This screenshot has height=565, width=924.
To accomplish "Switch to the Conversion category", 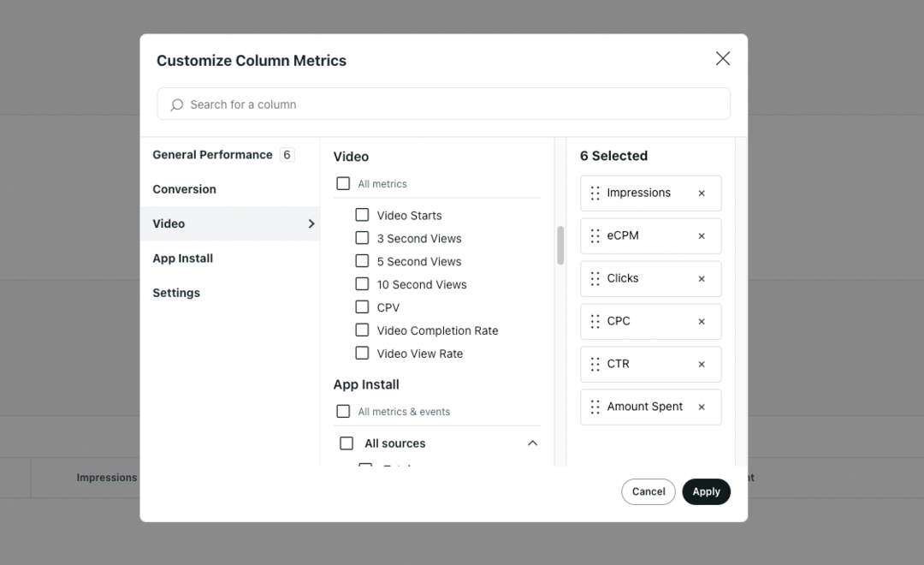I will [185, 189].
